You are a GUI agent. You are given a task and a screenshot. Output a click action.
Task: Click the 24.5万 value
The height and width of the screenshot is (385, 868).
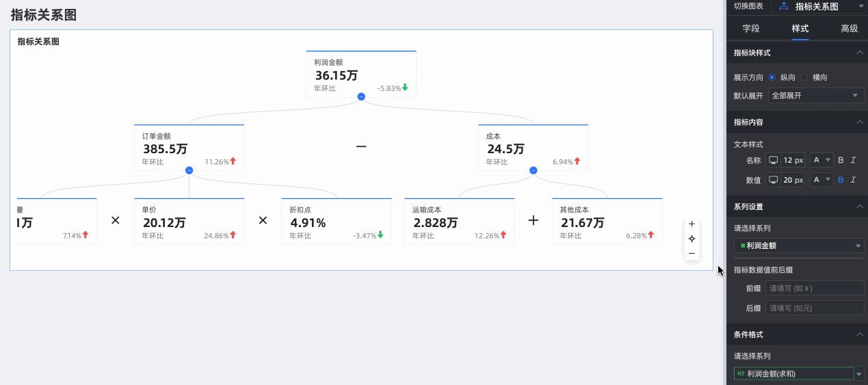(506, 149)
